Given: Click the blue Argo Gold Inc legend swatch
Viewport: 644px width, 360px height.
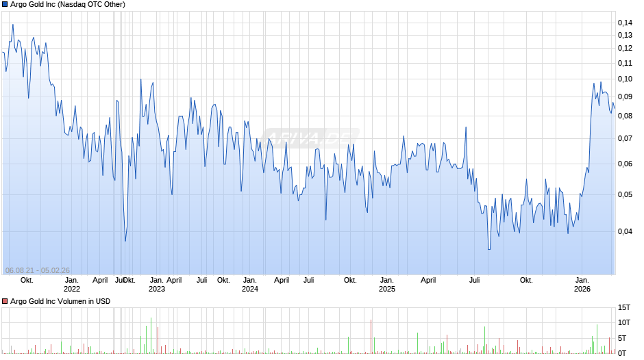Looking at the screenshot, I should (x=5, y=5).
